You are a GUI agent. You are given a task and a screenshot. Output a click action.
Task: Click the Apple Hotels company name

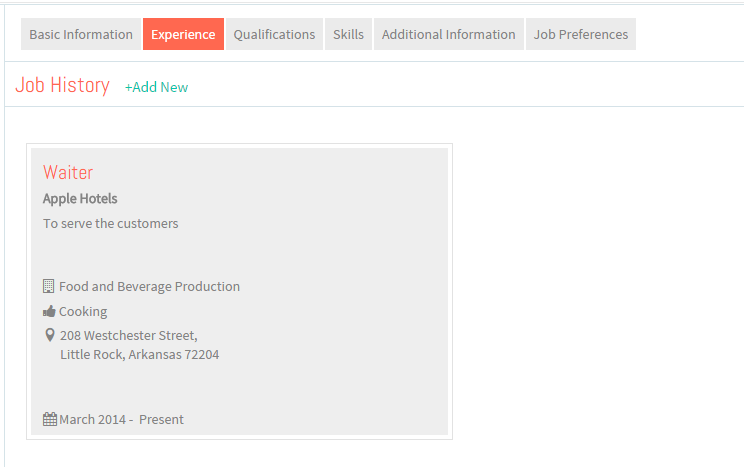click(80, 198)
